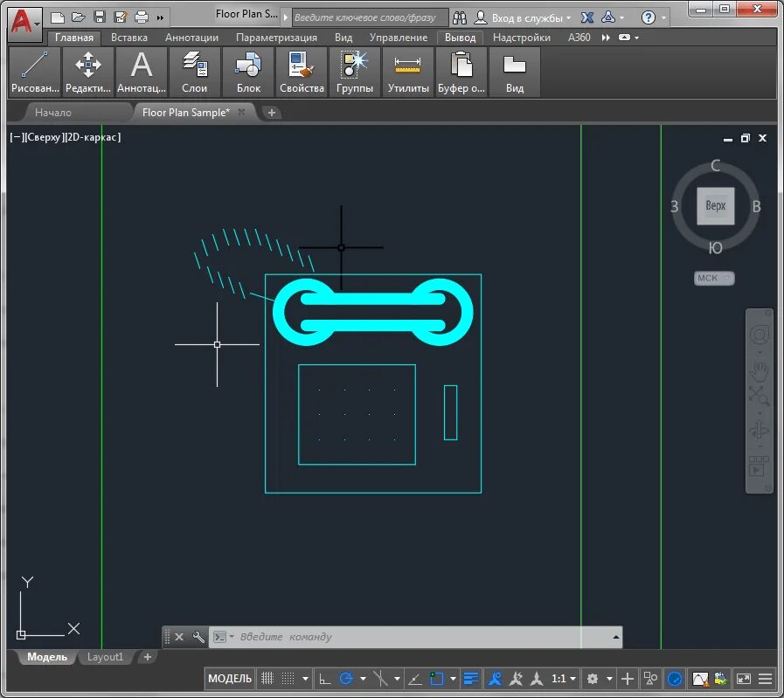Click the Верх face on the ViewCube
Image resolution: width=784 pixels, height=698 pixels.
716,206
